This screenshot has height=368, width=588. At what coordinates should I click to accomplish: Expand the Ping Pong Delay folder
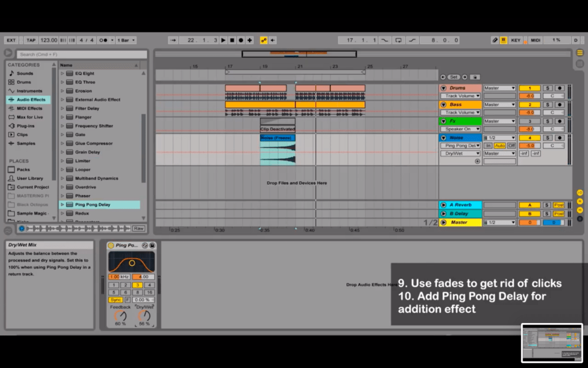62,204
